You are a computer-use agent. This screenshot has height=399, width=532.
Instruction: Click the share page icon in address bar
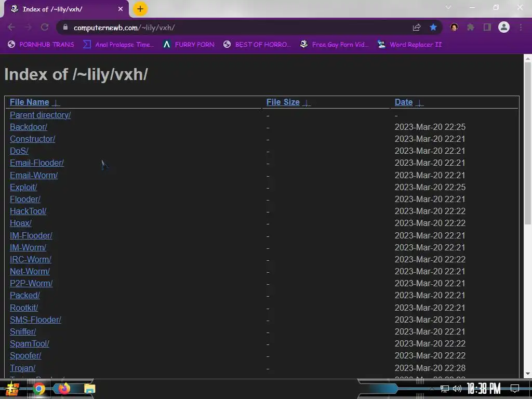[417, 28]
